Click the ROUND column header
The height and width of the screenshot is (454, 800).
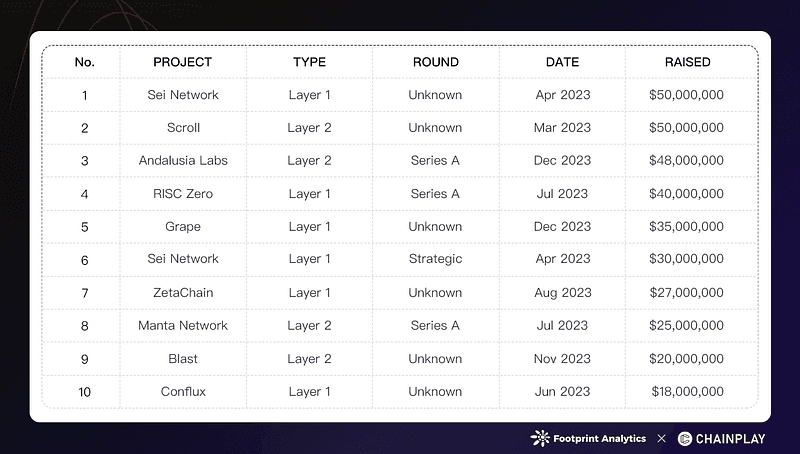tap(436, 62)
